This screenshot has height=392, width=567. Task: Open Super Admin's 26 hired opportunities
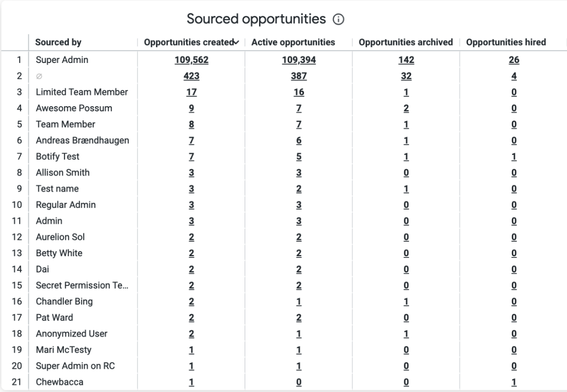514,60
